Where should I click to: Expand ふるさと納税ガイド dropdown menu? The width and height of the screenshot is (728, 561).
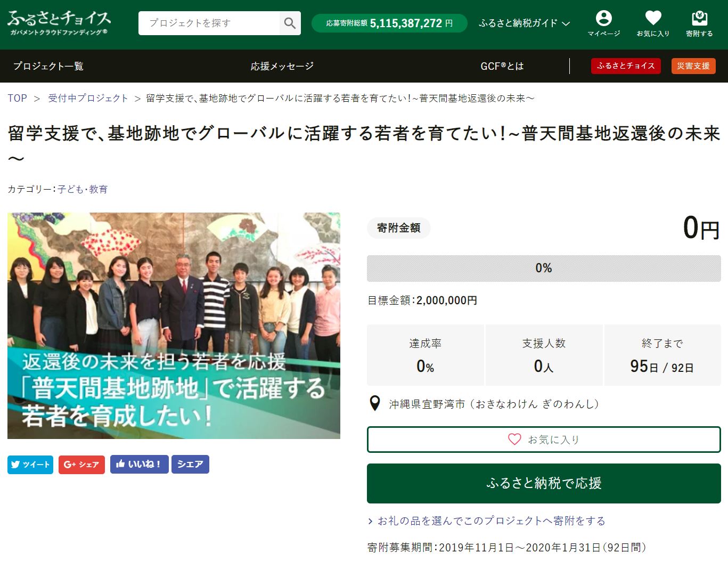click(524, 23)
